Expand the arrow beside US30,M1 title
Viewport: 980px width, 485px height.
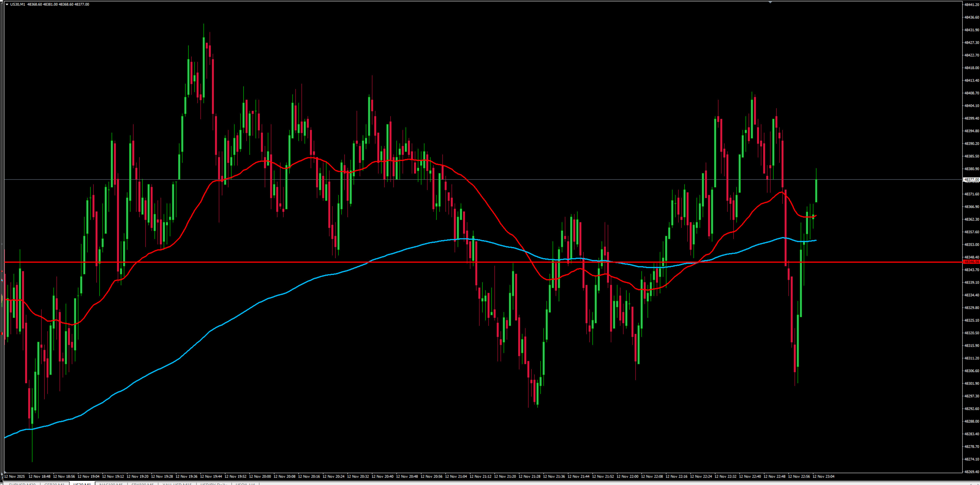pyautogui.click(x=7, y=4)
